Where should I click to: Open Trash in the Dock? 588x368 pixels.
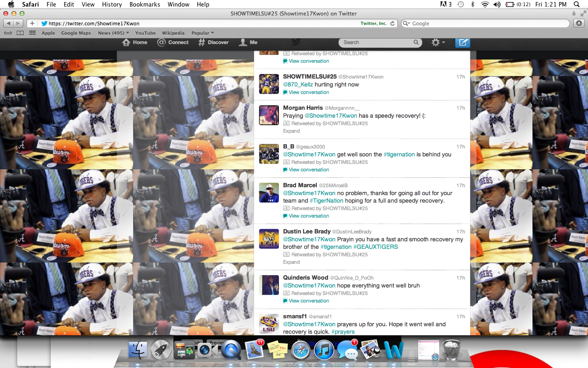452,350
